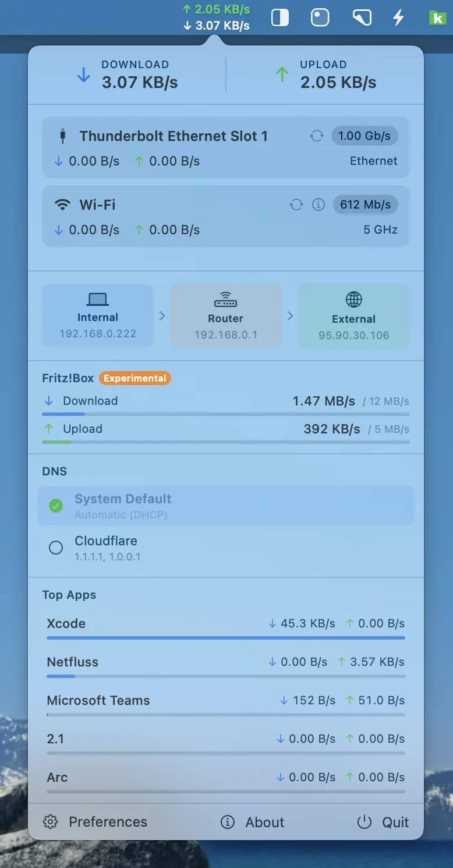Click the green upload arrow in the header
This screenshot has width=453, height=868.
click(x=282, y=75)
